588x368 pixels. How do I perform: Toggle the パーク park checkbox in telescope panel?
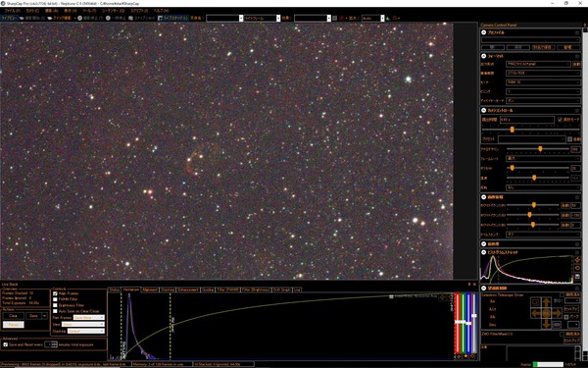(565, 317)
